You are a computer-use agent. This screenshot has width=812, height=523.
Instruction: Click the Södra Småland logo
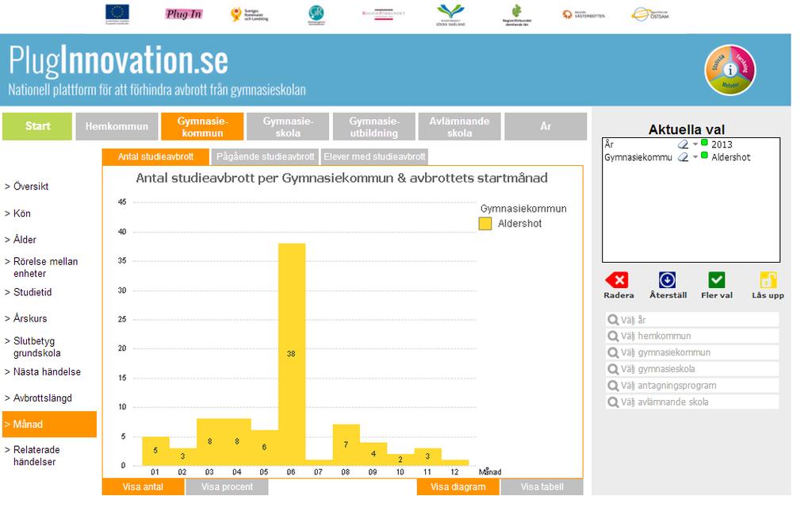(450, 14)
